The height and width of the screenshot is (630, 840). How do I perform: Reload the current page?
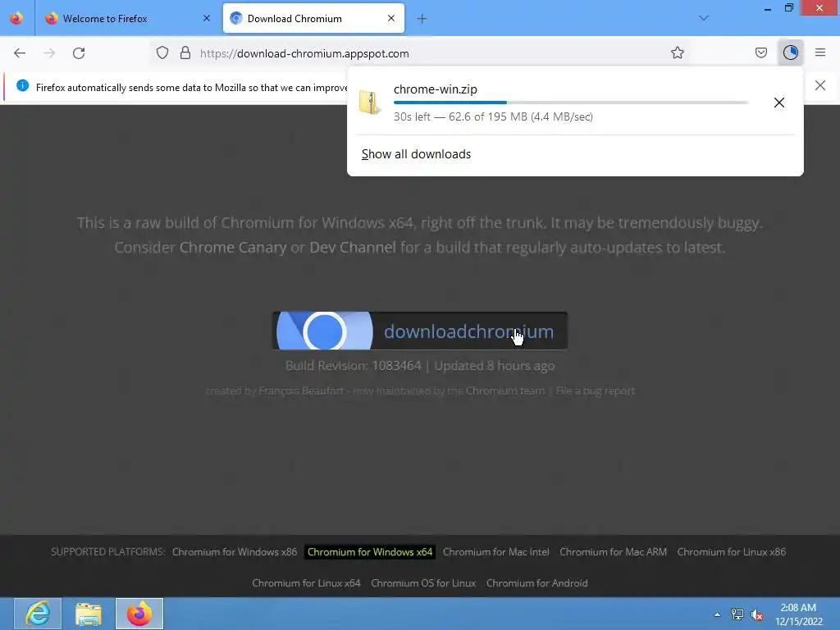click(79, 53)
